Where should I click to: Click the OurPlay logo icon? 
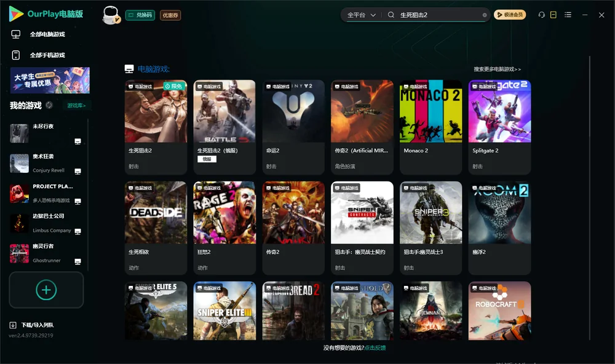pyautogui.click(x=16, y=14)
